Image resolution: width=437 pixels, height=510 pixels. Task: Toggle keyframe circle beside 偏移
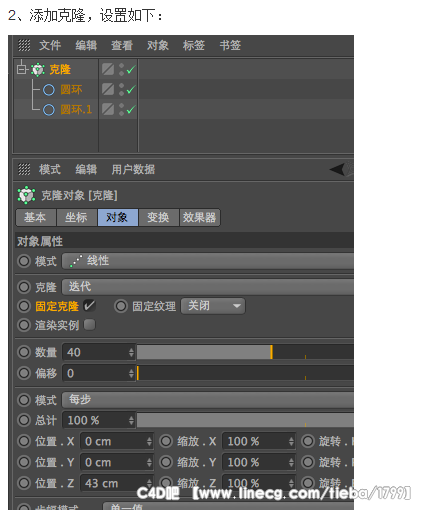24,373
